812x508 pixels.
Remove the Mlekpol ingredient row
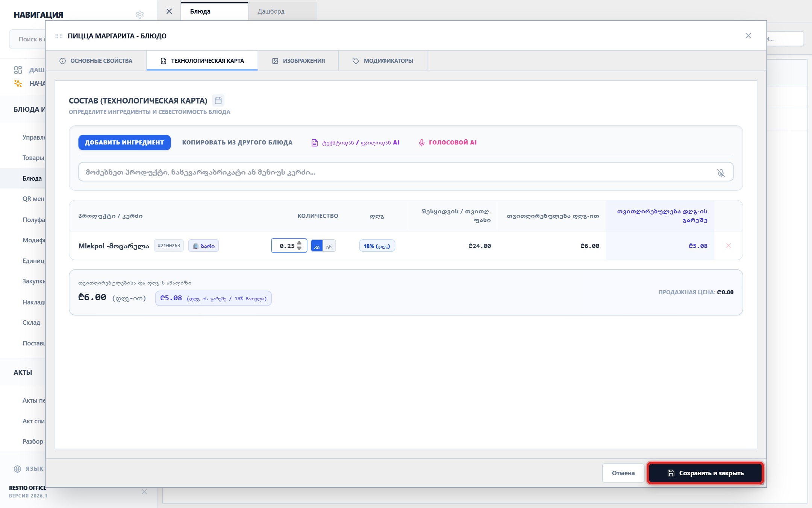coord(728,245)
